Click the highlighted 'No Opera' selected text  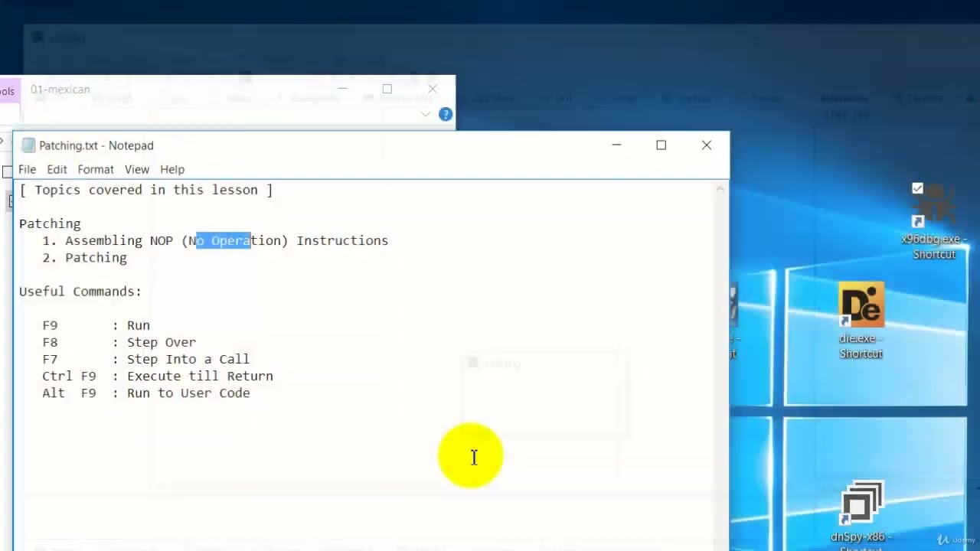pos(224,240)
